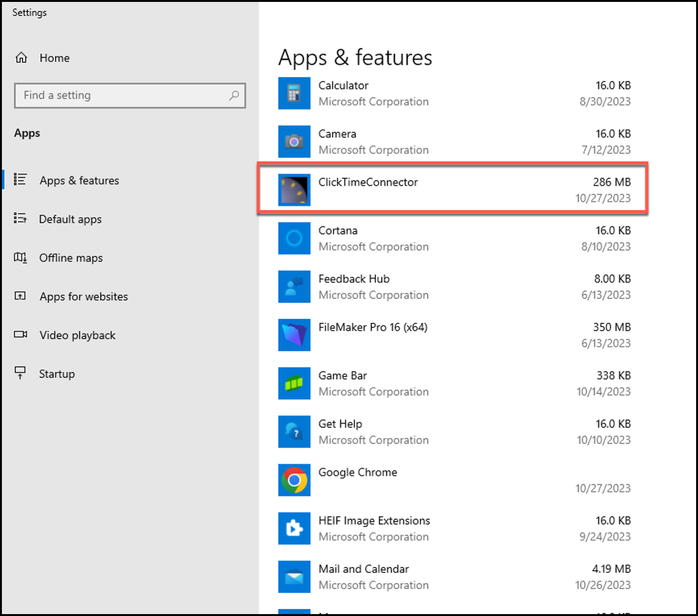
Task: Click the Apps sidebar section header
Action: (27, 134)
